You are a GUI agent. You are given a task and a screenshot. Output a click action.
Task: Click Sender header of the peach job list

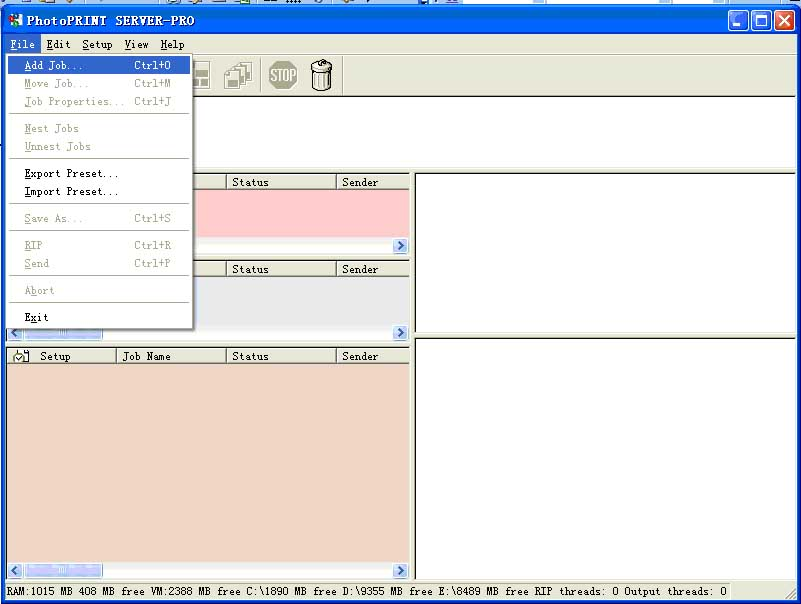pyautogui.click(x=373, y=356)
